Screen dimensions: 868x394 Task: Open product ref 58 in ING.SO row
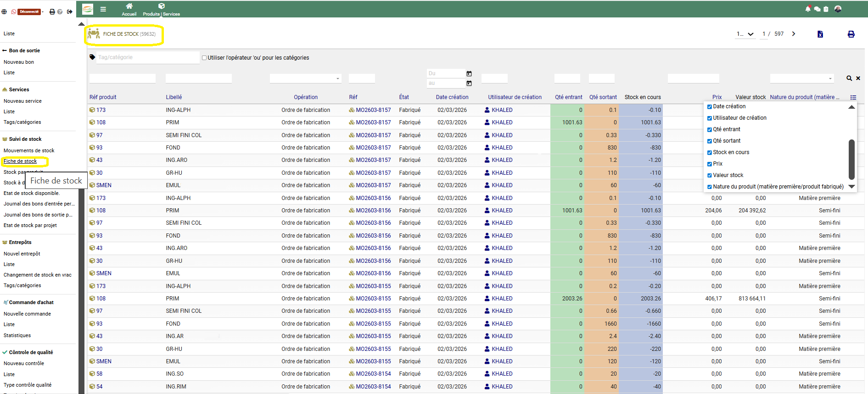[99, 374]
